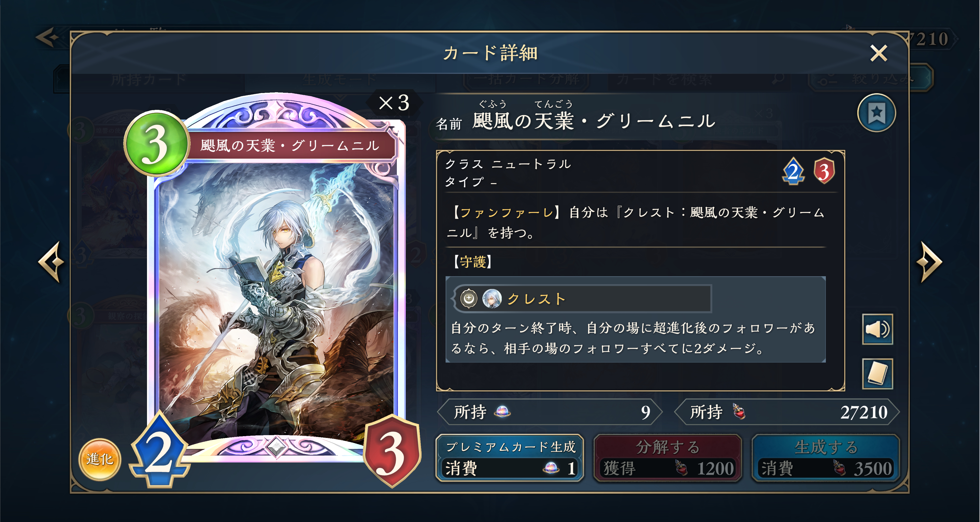The height and width of the screenshot is (522, 980).
Task: Click the green cost 3 orb
Action: point(156,144)
